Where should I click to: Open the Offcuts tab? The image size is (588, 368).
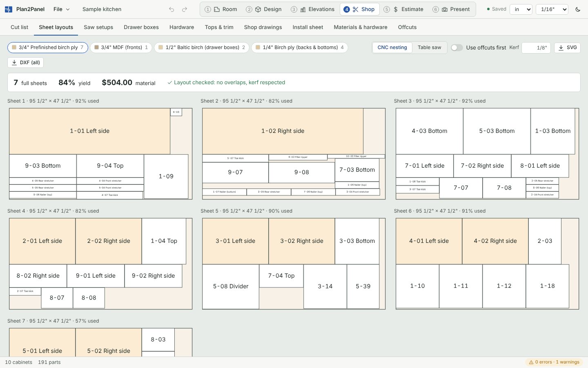pyautogui.click(x=408, y=27)
